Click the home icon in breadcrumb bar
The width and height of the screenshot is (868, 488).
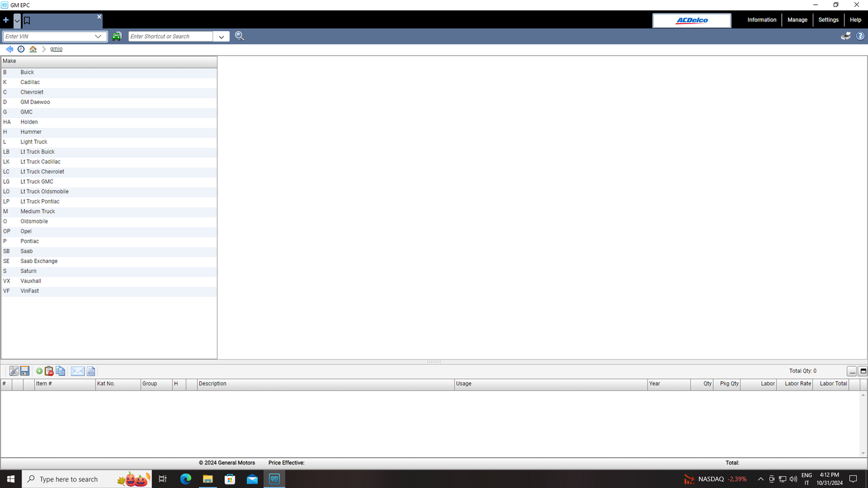tap(33, 49)
